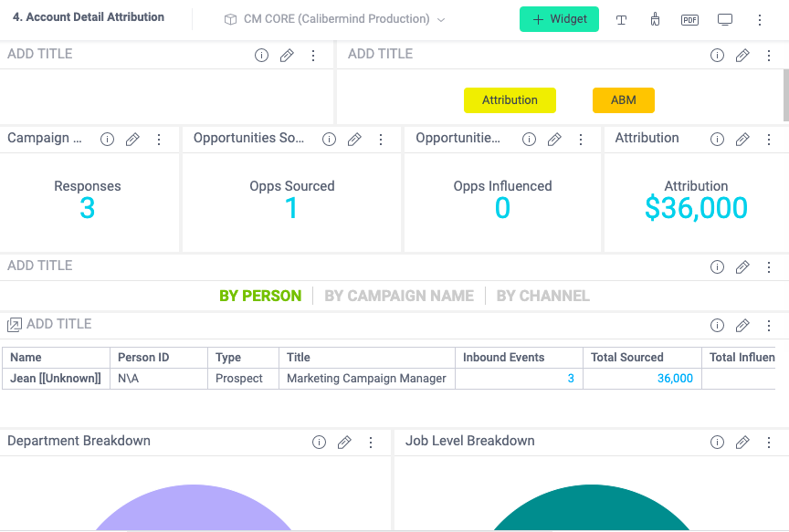Screen dimensions: 789x532
Task: Edit the person table widget
Action: click(x=742, y=326)
